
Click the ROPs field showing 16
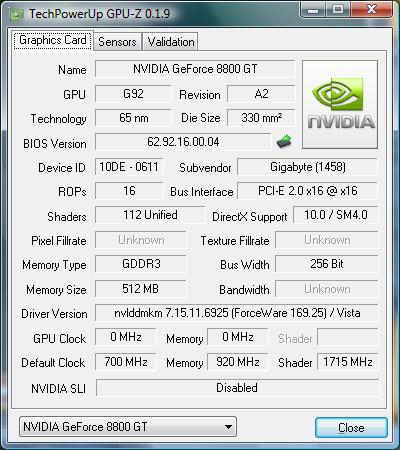(x=129, y=191)
